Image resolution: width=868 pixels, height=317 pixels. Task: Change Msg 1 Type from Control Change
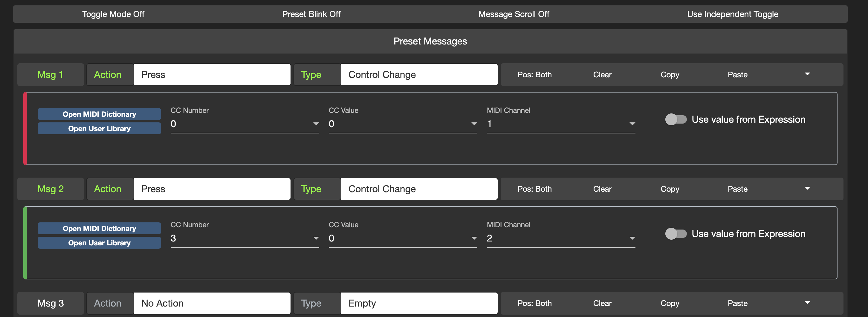[419, 75]
